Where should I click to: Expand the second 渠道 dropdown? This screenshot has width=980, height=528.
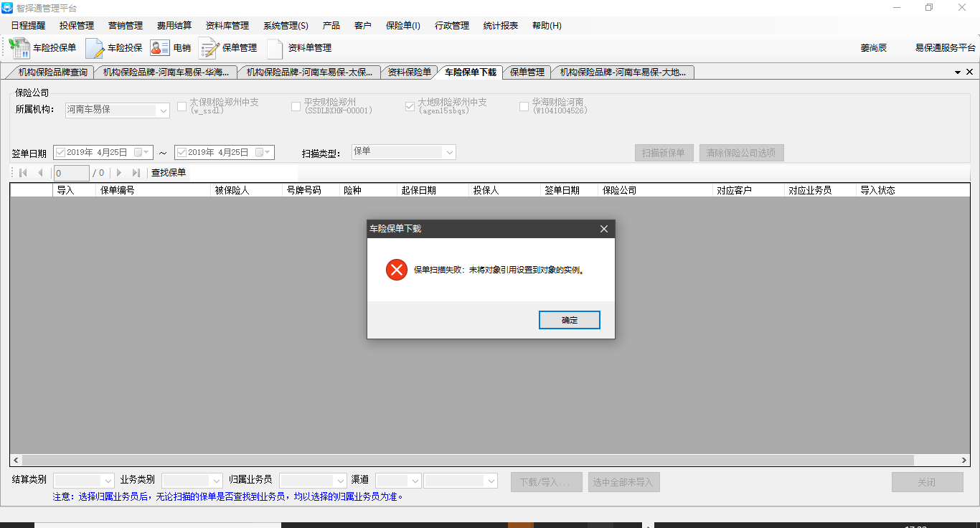click(x=491, y=481)
